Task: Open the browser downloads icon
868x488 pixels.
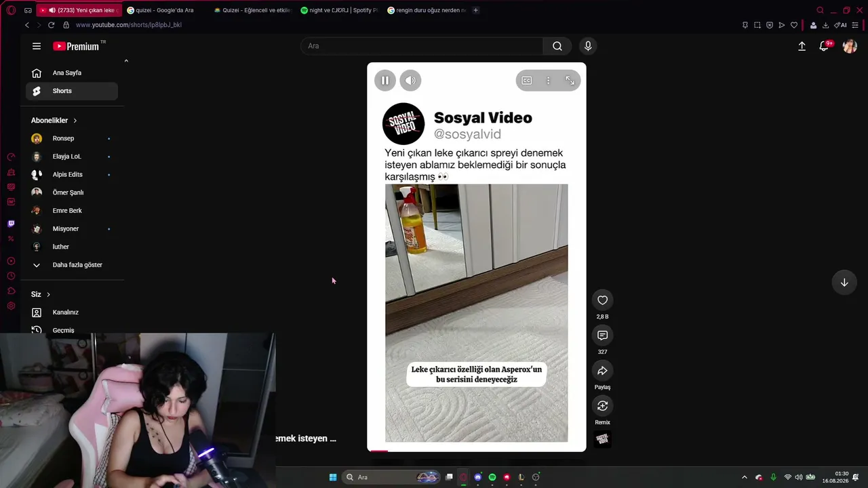Action: coord(825,25)
